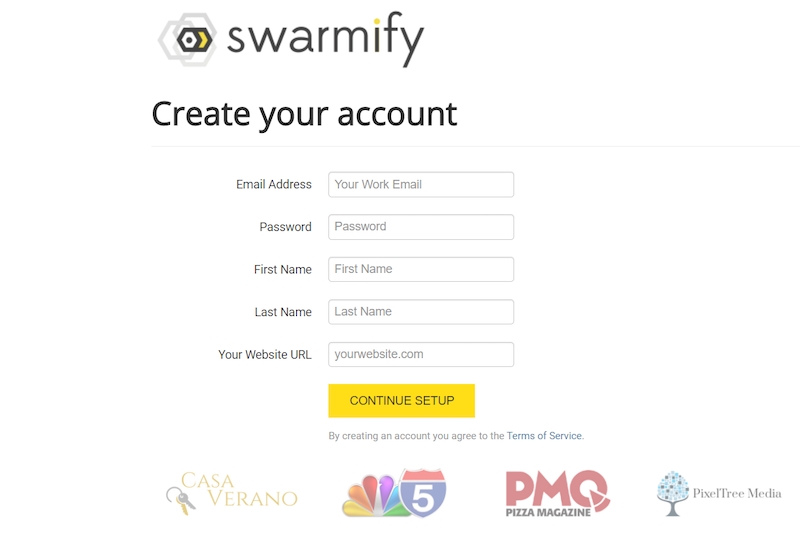Focus the yourwebsite.com URL field
This screenshot has width=800, height=542.
[x=421, y=354]
